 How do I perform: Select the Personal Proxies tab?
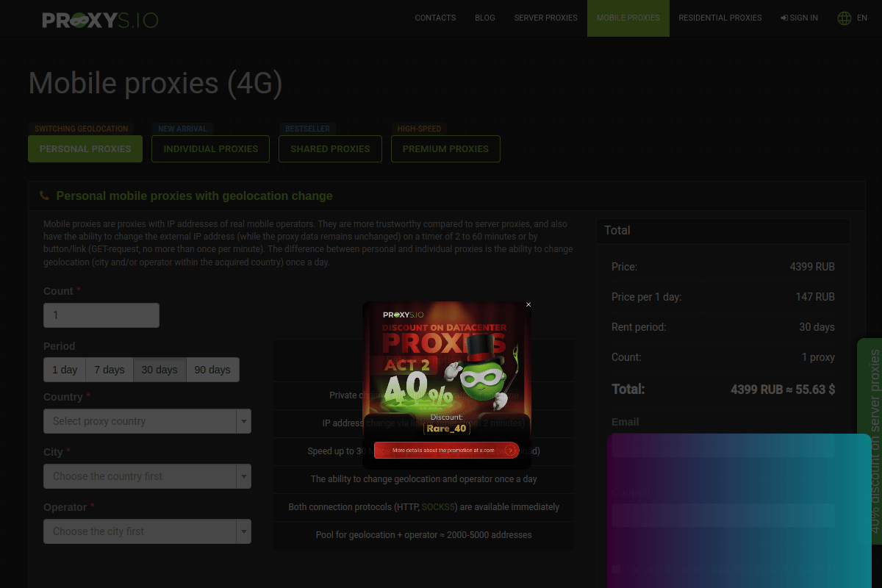85,148
